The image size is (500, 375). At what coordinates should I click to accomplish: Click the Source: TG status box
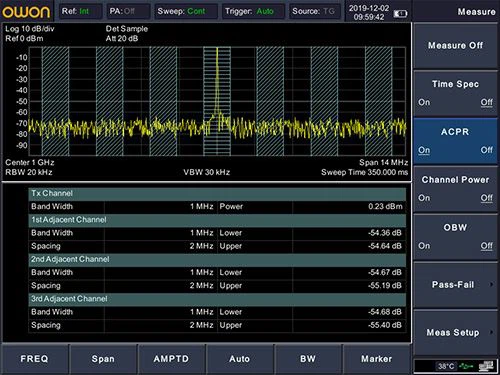click(x=314, y=11)
